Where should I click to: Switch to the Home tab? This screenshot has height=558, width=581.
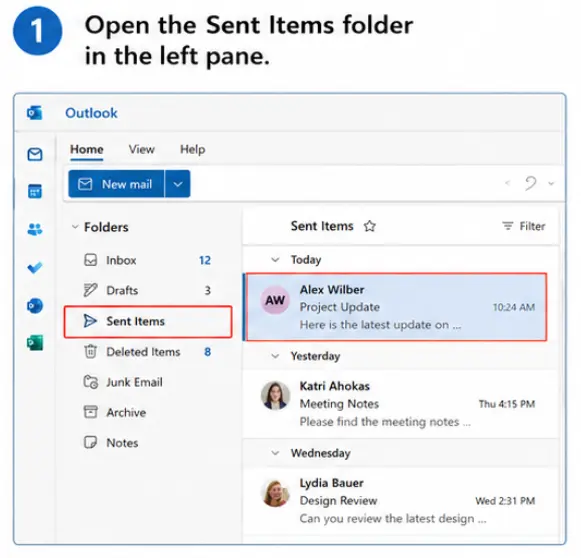point(87,149)
